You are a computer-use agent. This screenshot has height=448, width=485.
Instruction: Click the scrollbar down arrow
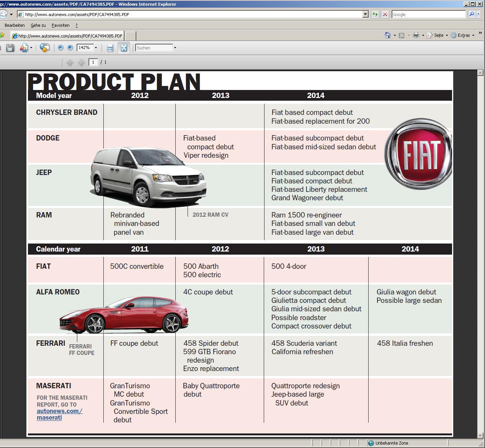pos(480,435)
